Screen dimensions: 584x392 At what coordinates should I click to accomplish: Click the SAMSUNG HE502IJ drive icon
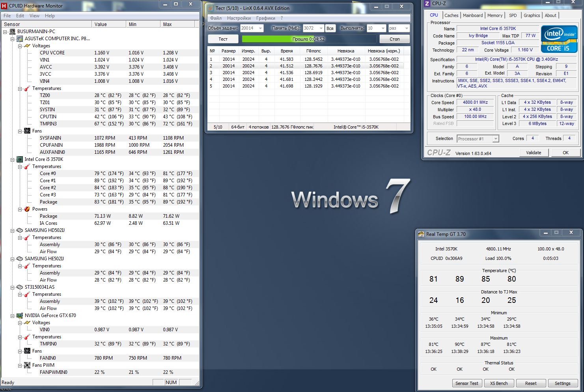tap(19, 259)
